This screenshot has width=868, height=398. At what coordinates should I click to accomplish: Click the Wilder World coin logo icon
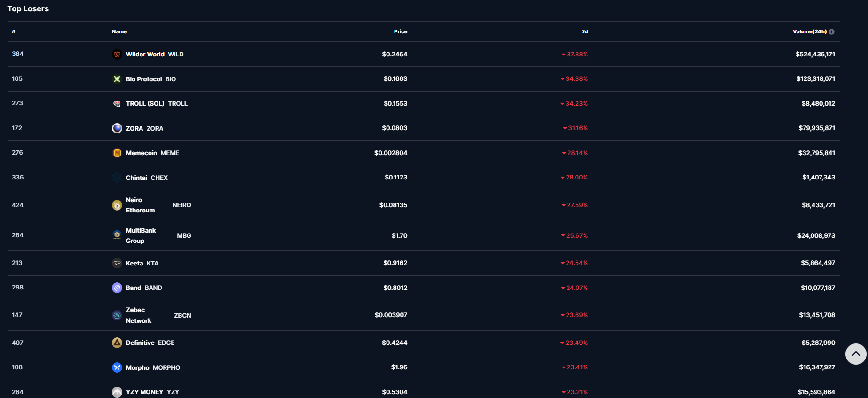(x=117, y=55)
